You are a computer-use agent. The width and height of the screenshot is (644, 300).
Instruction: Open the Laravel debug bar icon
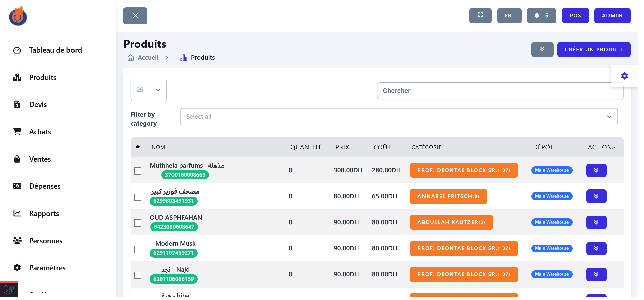pos(9,289)
